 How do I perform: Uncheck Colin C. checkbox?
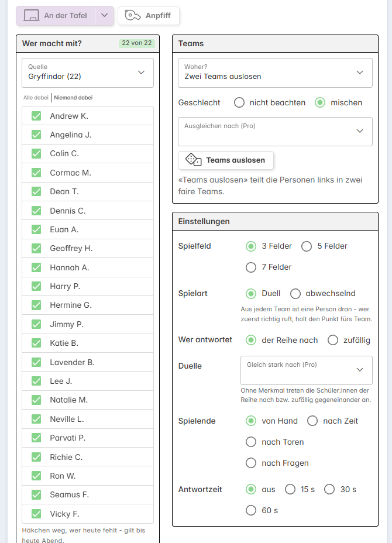[x=36, y=153]
